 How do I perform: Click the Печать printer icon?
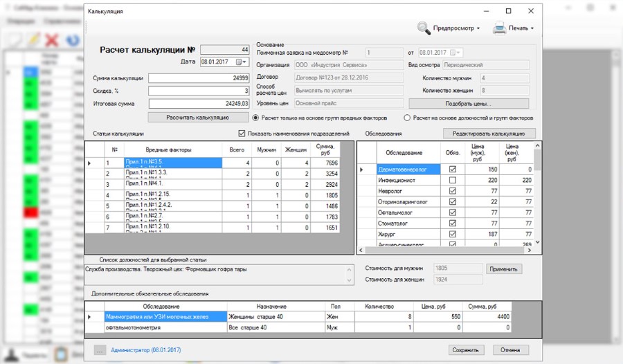(499, 28)
